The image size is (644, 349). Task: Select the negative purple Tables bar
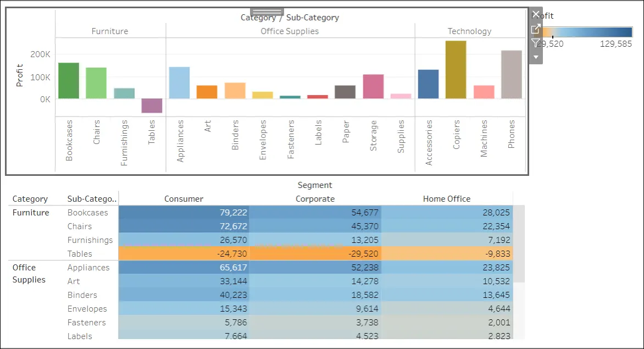pos(152,106)
